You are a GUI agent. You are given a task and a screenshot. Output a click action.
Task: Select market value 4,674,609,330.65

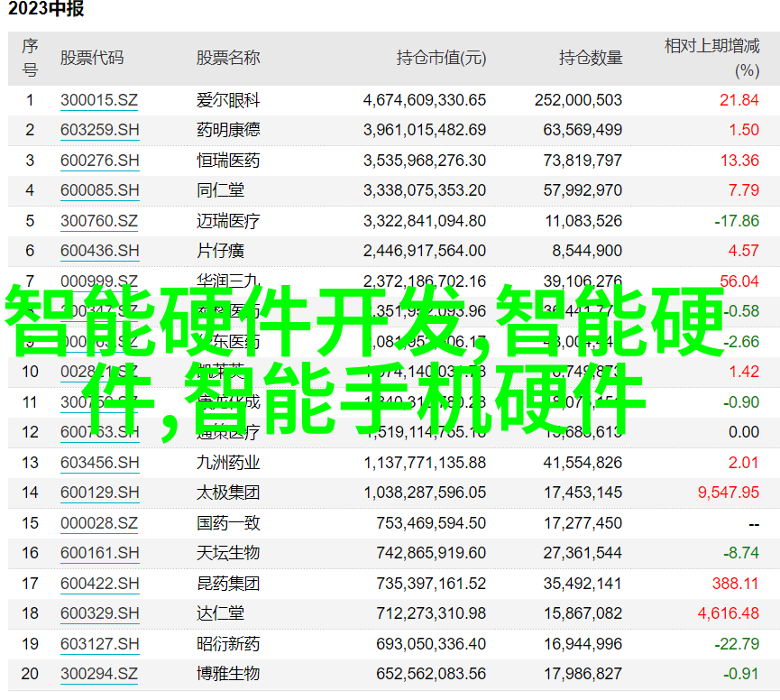[x=425, y=100]
